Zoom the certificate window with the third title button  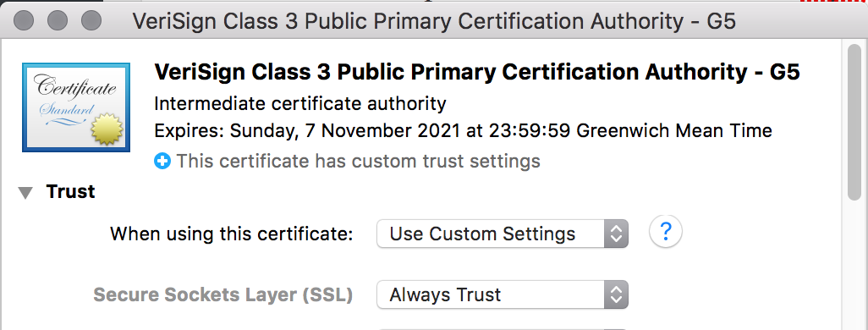(x=91, y=20)
